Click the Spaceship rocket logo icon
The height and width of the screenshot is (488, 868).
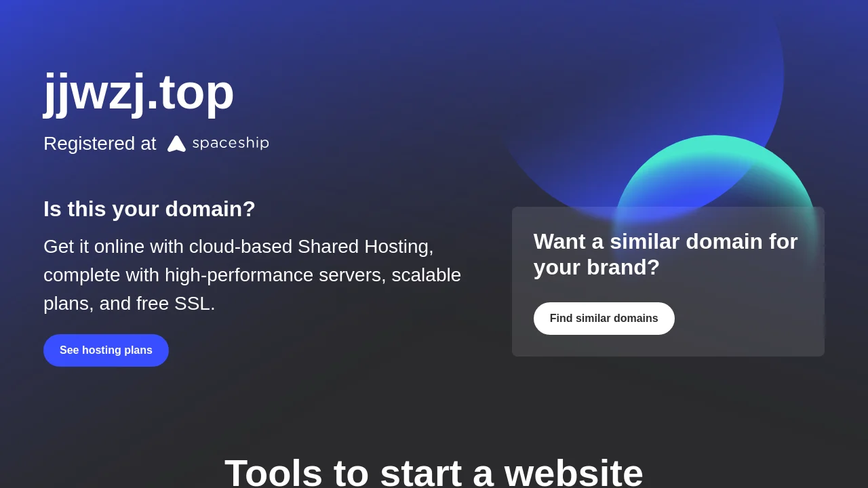[176, 144]
